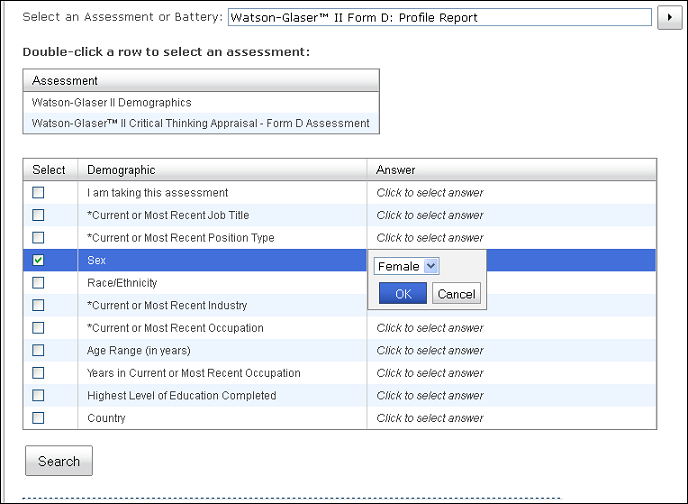Check the Highest Level of Education checkbox
Viewport: 688px width, 504px height.
click(38, 396)
